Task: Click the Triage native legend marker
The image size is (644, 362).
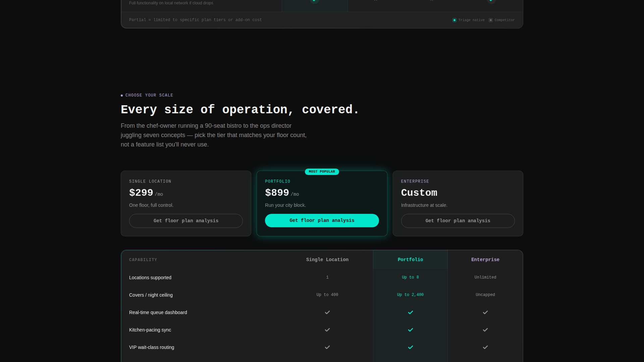Action: (x=454, y=20)
